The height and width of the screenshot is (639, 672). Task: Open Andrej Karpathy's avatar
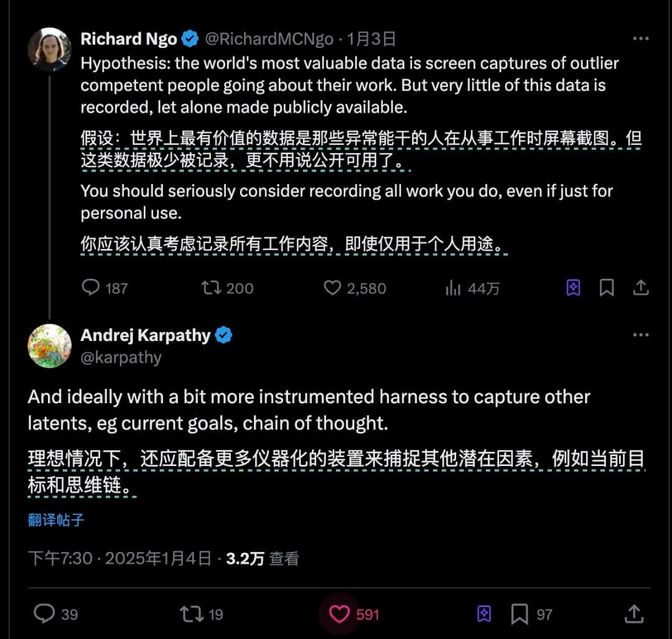(49, 346)
